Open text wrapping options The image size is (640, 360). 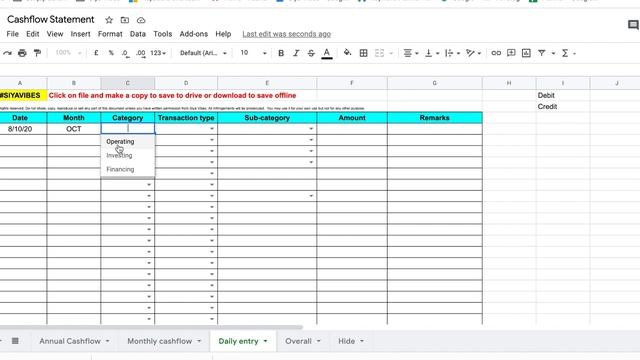452,53
